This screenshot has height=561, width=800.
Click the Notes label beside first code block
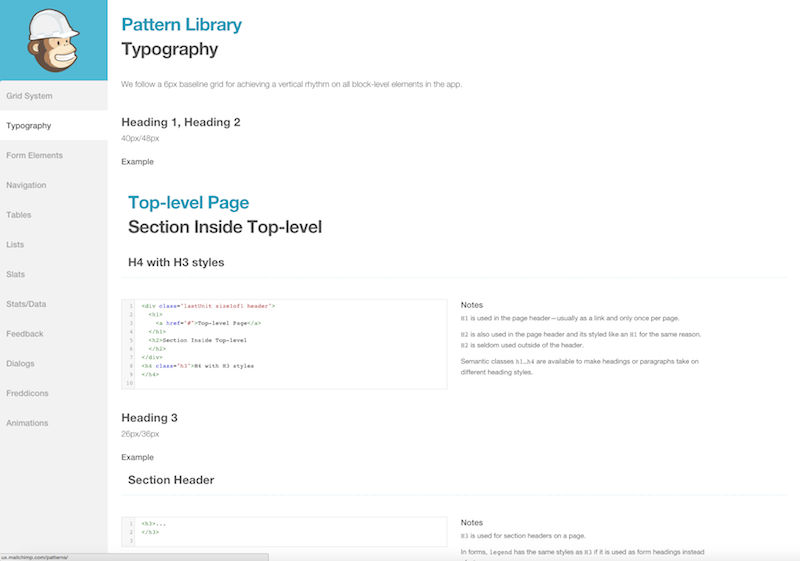[x=471, y=305]
